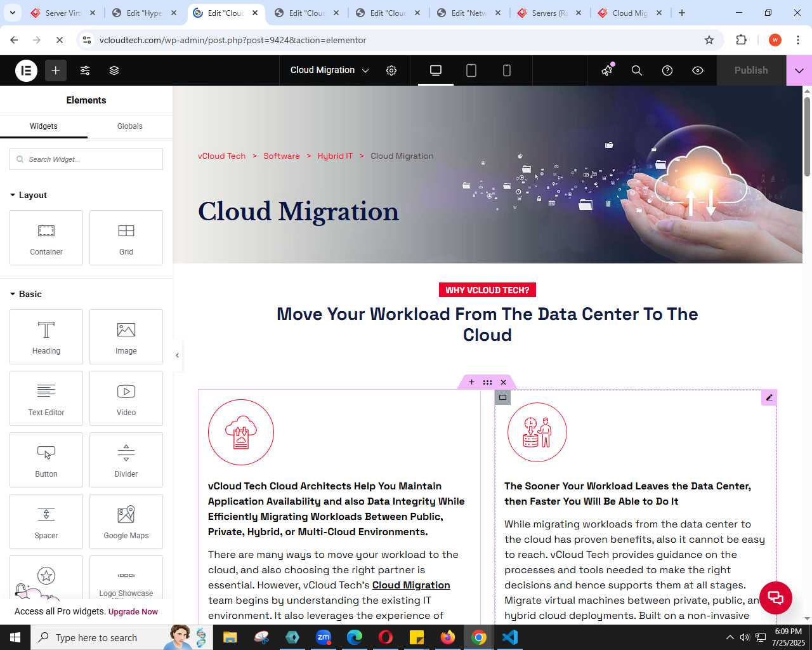This screenshot has width=812, height=650.
Task: Open the save options arrow beside Publish
Action: pyautogui.click(x=799, y=70)
